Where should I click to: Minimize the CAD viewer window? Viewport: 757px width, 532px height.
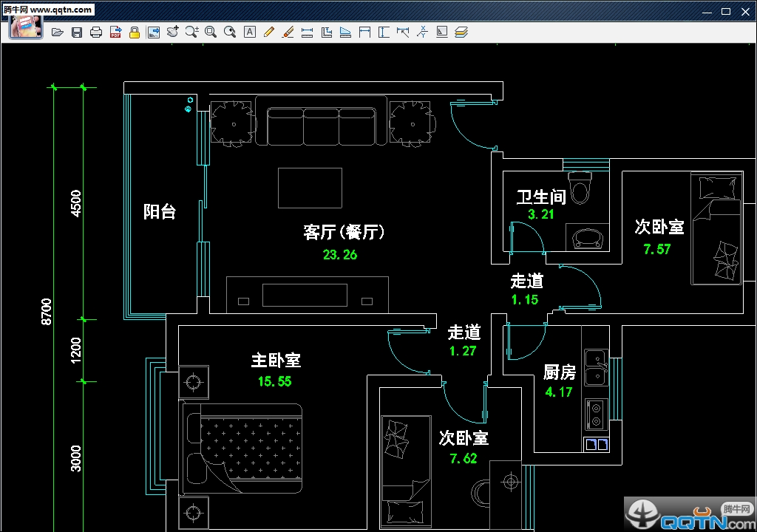(x=707, y=12)
